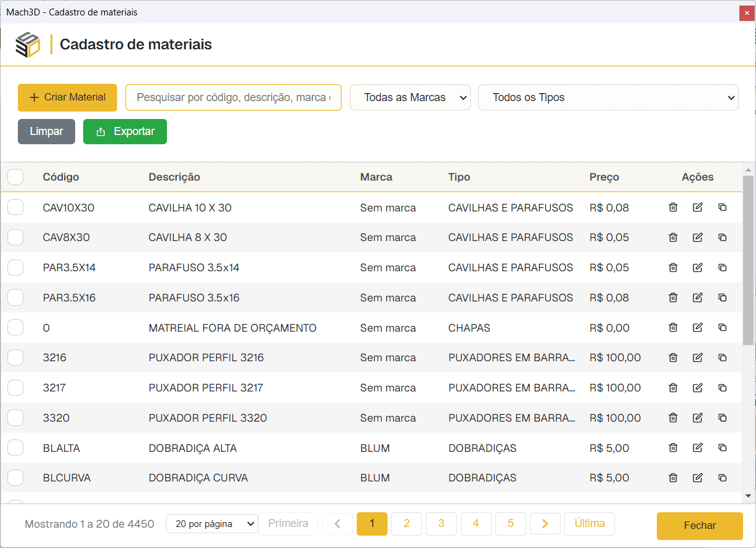Copy the PARAFUSO 3.5x14 material
This screenshot has height=548, width=756.
pos(722,268)
